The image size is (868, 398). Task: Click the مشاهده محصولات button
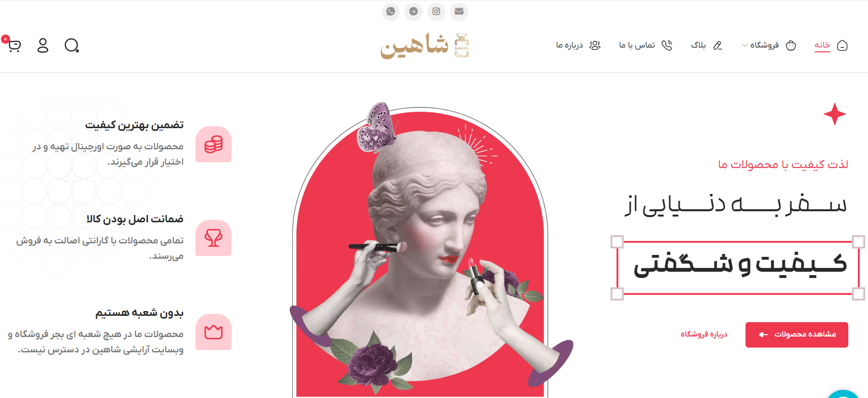click(796, 335)
